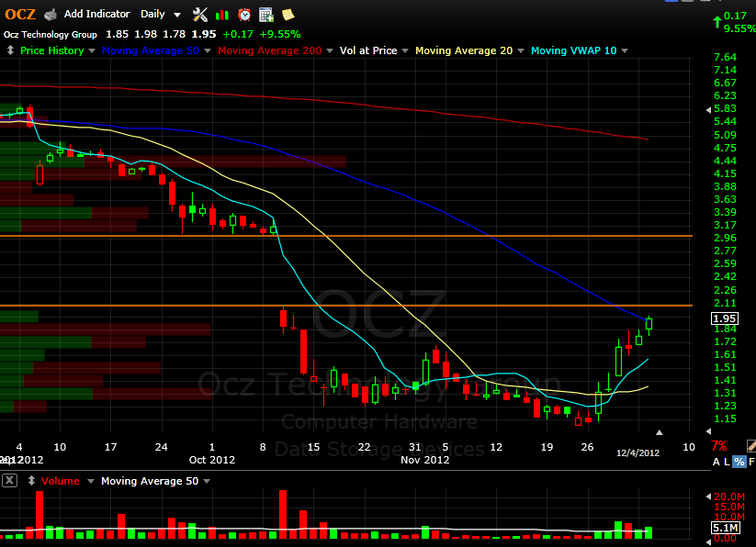Click the current price tag 1.95
756x547 pixels.
point(725,318)
